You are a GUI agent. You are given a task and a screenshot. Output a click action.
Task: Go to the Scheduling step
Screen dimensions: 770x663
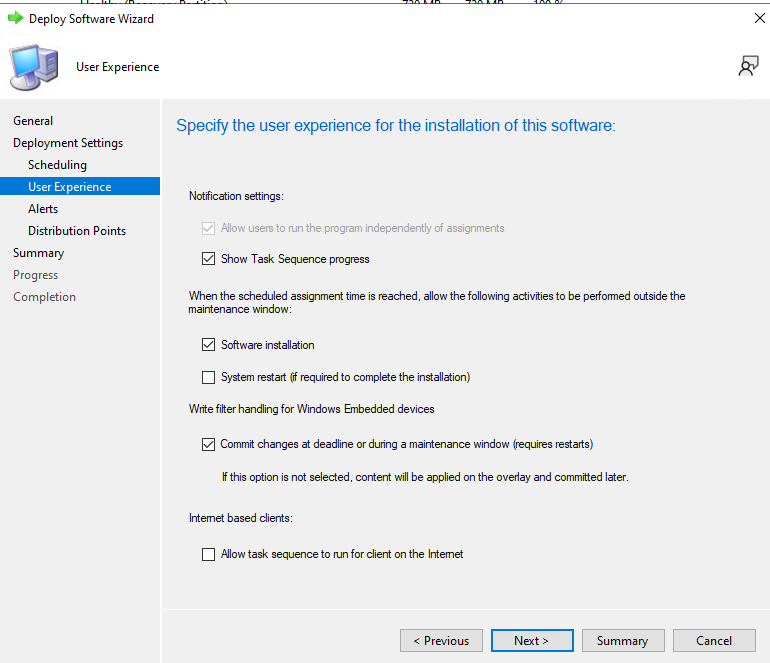click(x=57, y=165)
